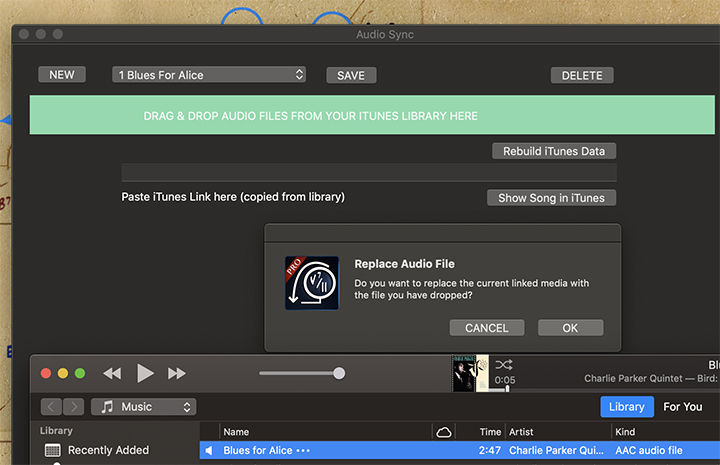Screen dimensions: 720x465
Task: Expand the Music media type selector
Action: point(144,407)
